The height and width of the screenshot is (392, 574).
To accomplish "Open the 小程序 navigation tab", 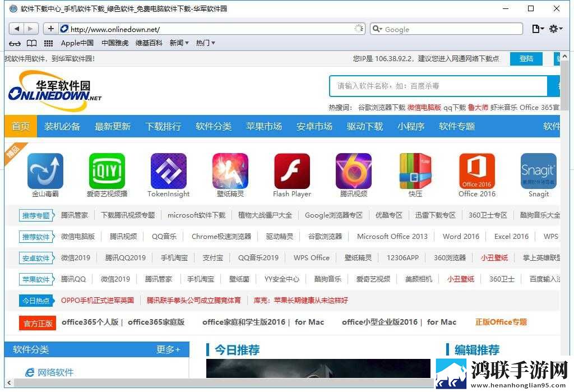I will point(411,126).
